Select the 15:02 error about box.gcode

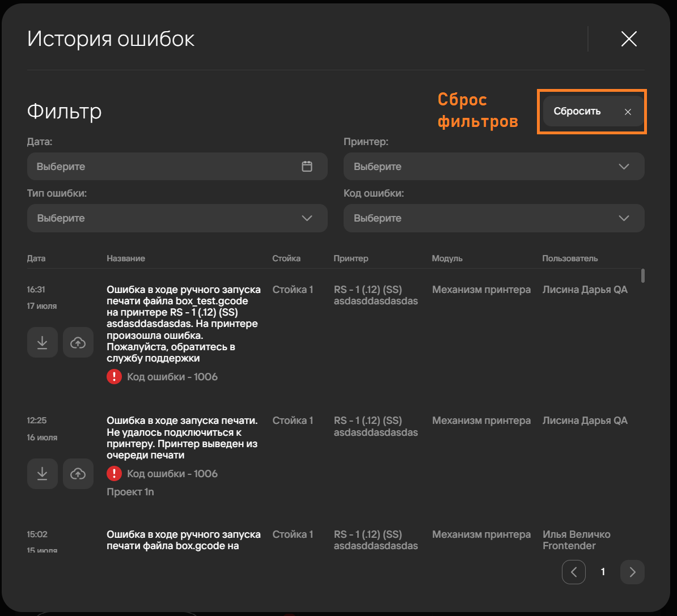(184, 540)
